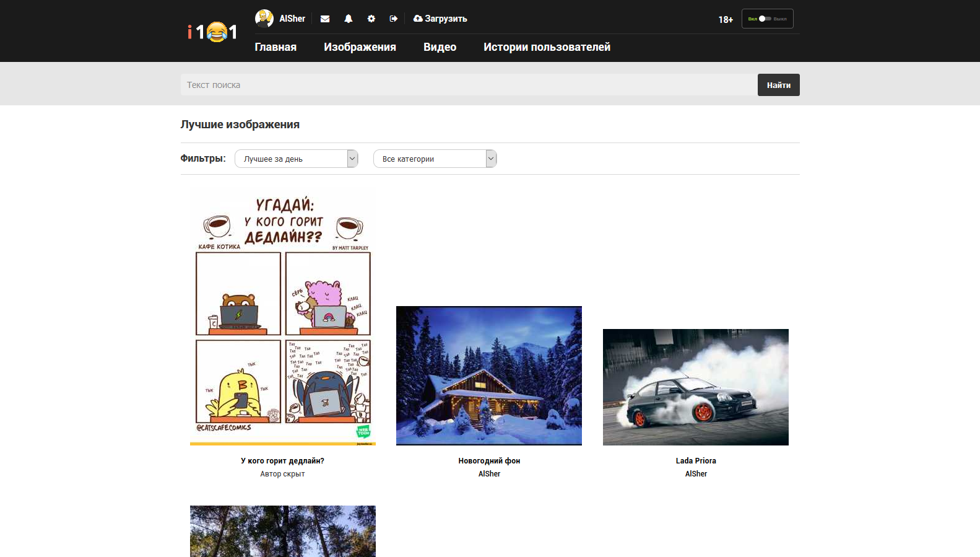
Task: Open the Видео menu item
Action: [x=440, y=47]
